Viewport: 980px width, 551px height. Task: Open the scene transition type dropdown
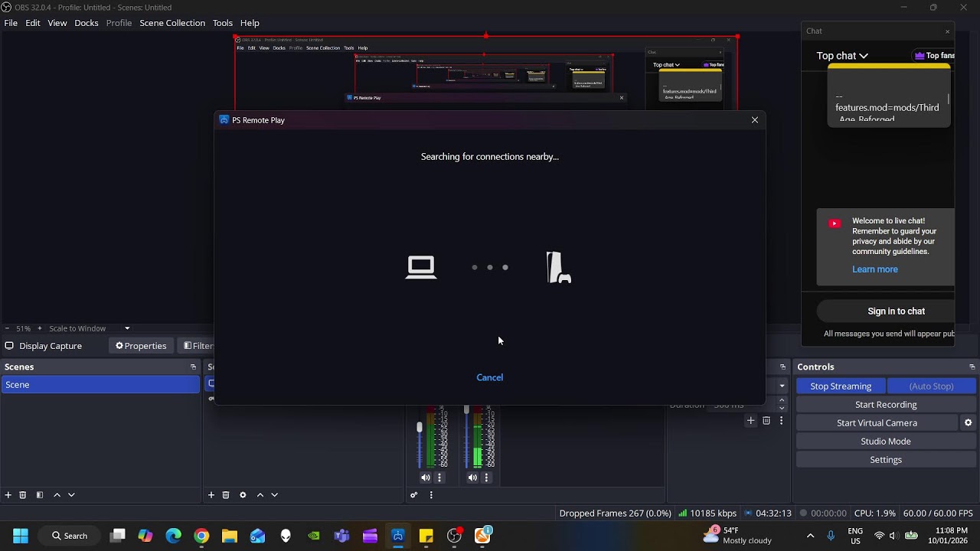pos(782,386)
